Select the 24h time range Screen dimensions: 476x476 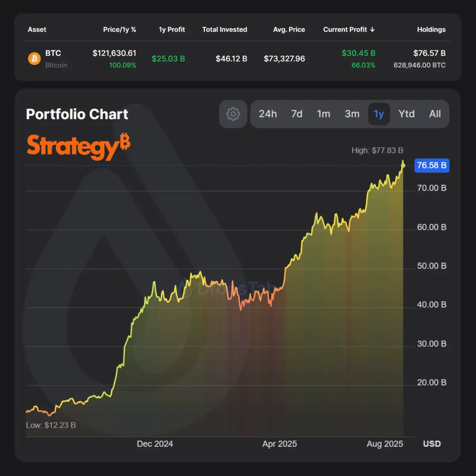[x=268, y=114]
